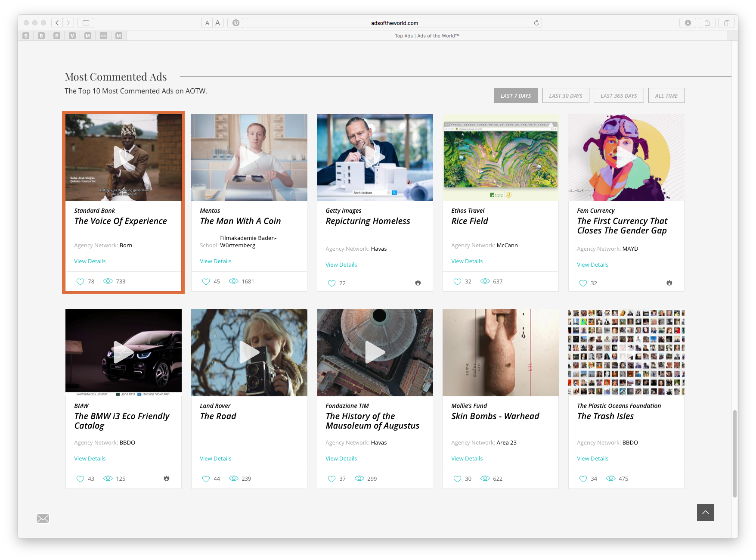Open the V favorites bookmark
The height and width of the screenshot is (560, 756).
(x=72, y=36)
